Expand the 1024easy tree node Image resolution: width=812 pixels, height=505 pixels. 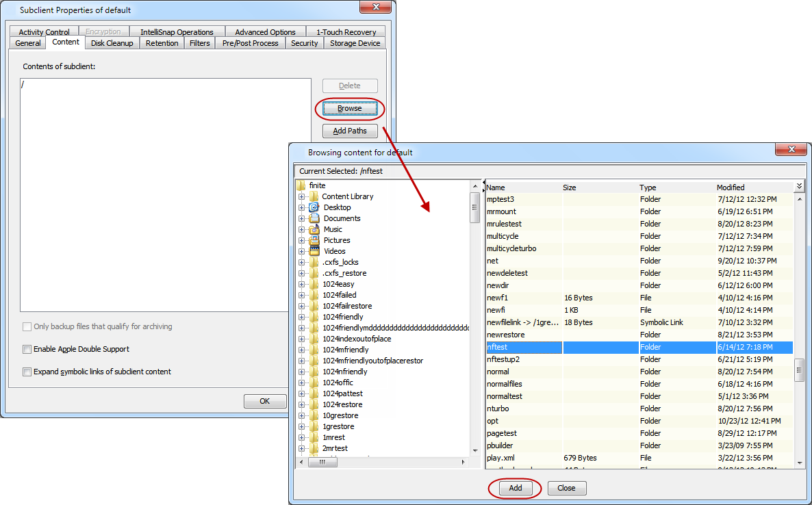301,284
